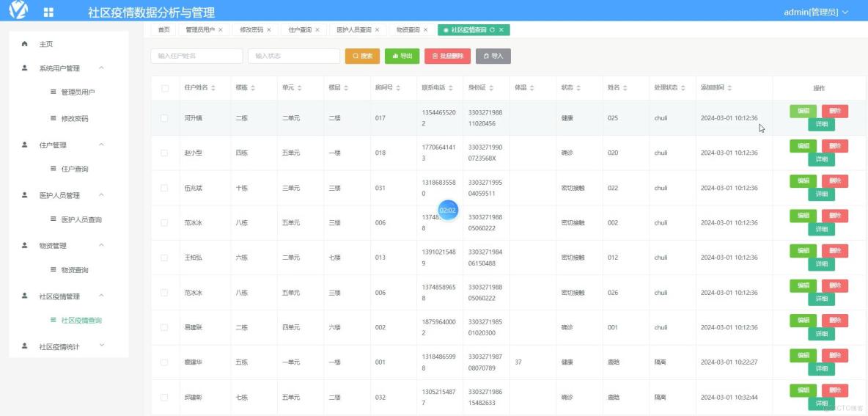The height and width of the screenshot is (416, 868).
Task: Tick the checkbox for room 032 row
Action: click(164, 397)
